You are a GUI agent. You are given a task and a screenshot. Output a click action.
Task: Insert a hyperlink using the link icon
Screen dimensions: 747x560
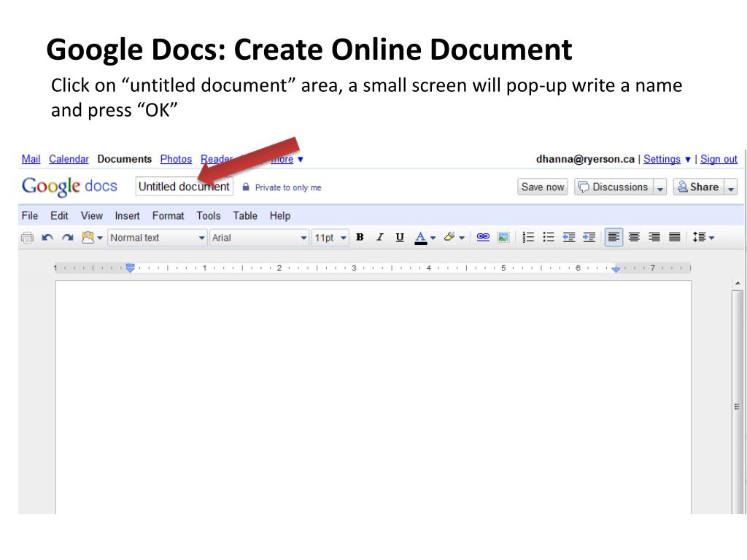tap(483, 237)
